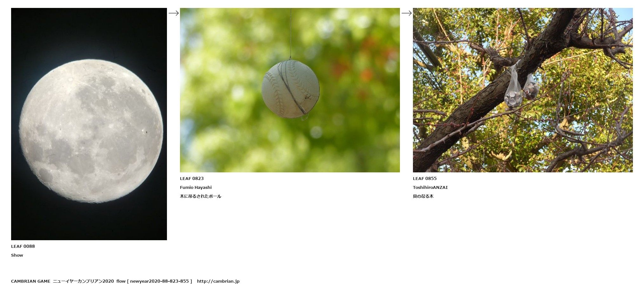Select author name Show
The height and width of the screenshot is (289, 644).
(17, 255)
